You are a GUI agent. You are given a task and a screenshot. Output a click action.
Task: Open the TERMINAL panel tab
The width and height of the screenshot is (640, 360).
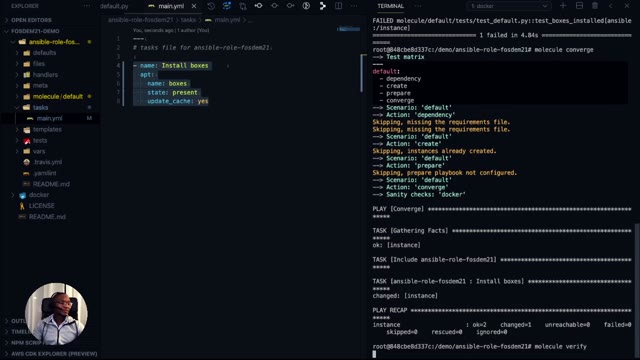point(391,6)
